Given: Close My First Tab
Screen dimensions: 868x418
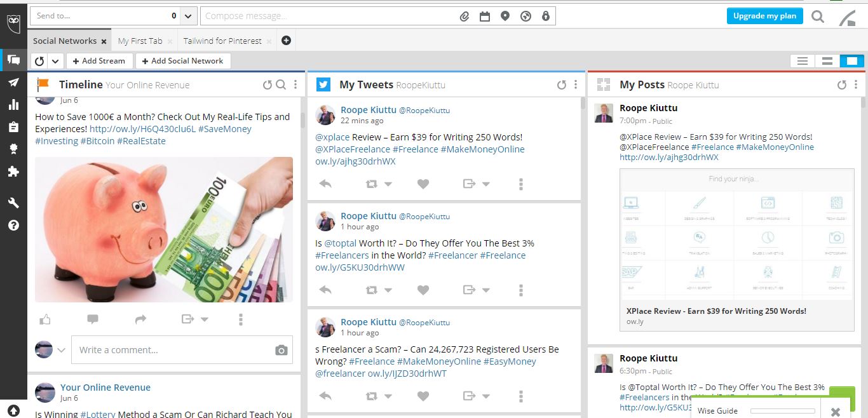Looking at the screenshot, I should click(x=170, y=41).
